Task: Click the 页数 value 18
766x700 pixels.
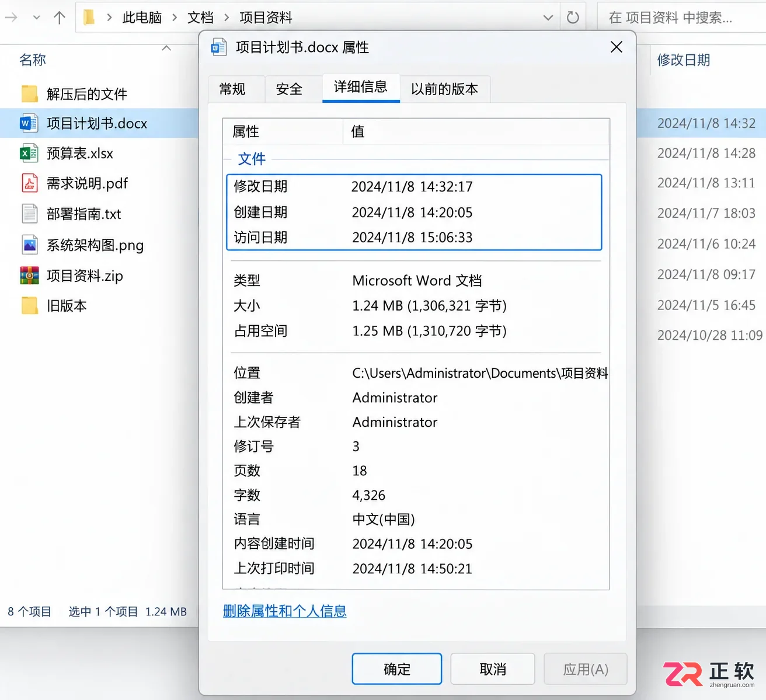Action: (x=360, y=471)
